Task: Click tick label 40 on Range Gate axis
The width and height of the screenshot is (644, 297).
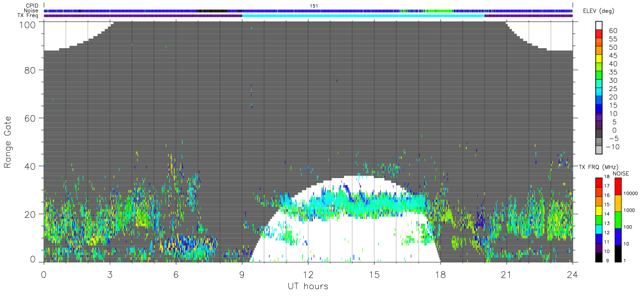Action: click(29, 166)
